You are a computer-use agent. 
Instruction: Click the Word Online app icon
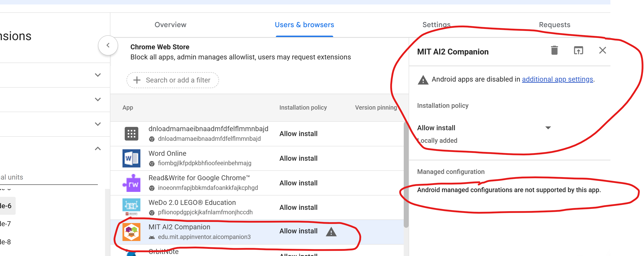click(x=131, y=158)
